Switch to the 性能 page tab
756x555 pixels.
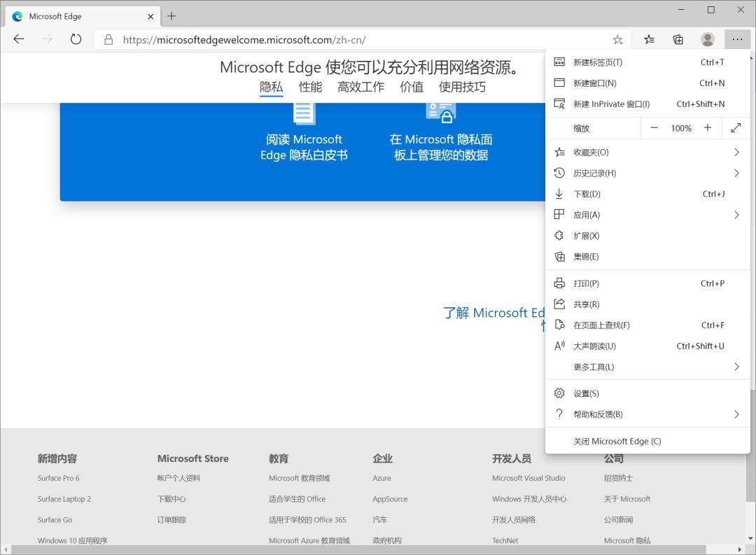[x=310, y=87]
